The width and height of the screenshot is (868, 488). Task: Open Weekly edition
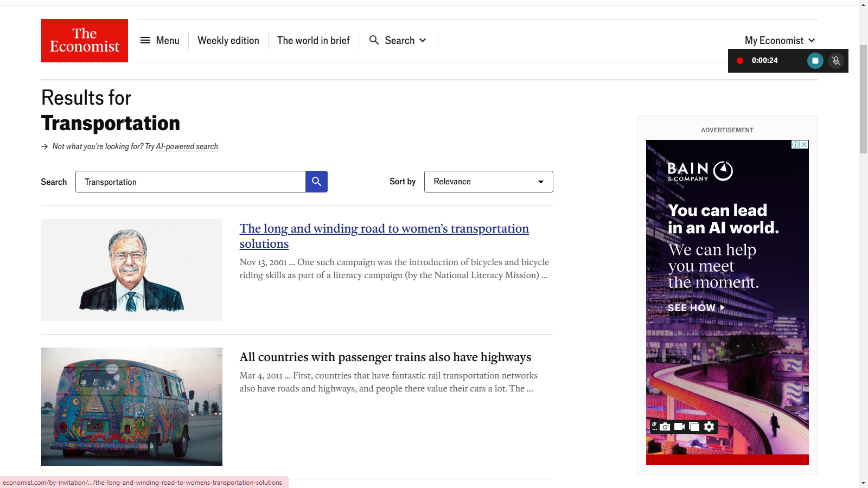pos(228,41)
